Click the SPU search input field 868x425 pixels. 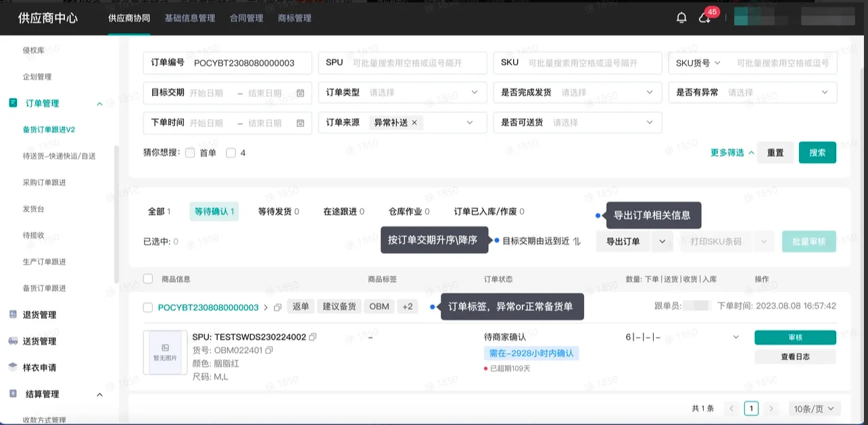402,63
